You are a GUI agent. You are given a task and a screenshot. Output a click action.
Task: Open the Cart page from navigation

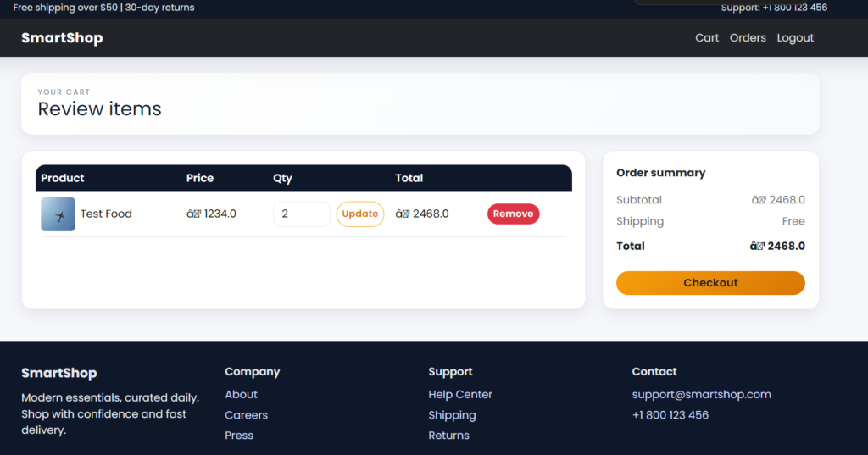[707, 37]
